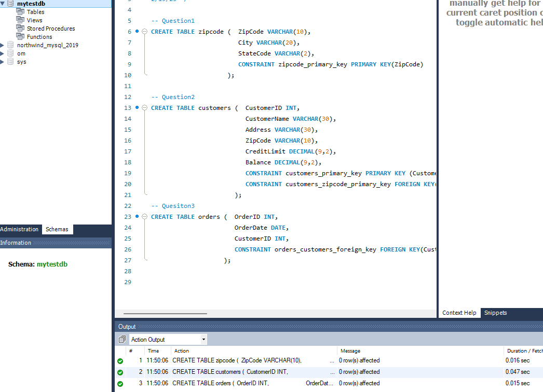
Task: Click the Views folder icon
Action: point(20,20)
